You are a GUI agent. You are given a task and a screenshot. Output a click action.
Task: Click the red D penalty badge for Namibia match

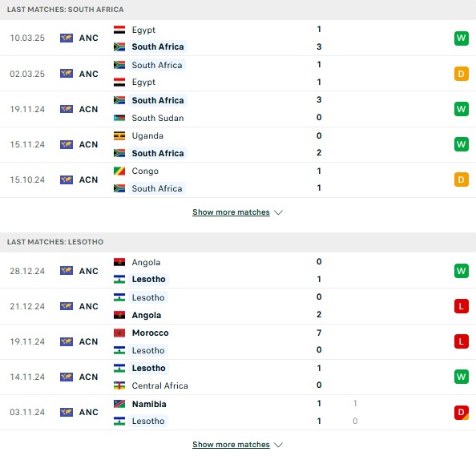(x=461, y=412)
